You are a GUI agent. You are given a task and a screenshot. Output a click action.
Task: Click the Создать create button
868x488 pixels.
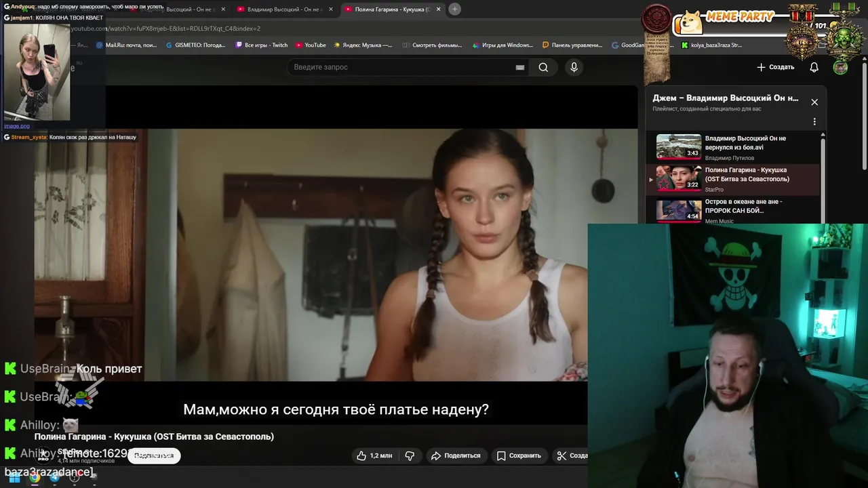[x=776, y=67]
